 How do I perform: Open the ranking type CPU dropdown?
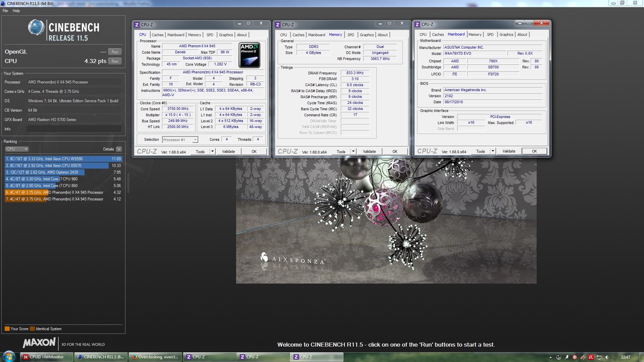point(17,149)
